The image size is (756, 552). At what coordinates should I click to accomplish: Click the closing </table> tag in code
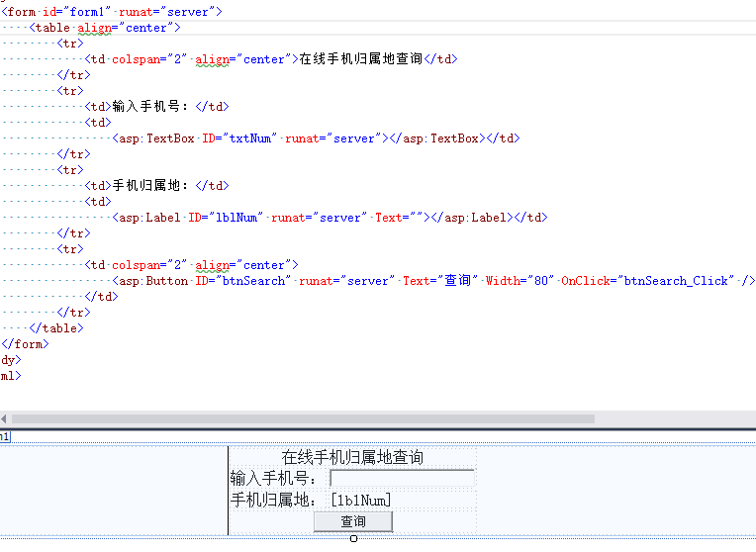coord(56,328)
